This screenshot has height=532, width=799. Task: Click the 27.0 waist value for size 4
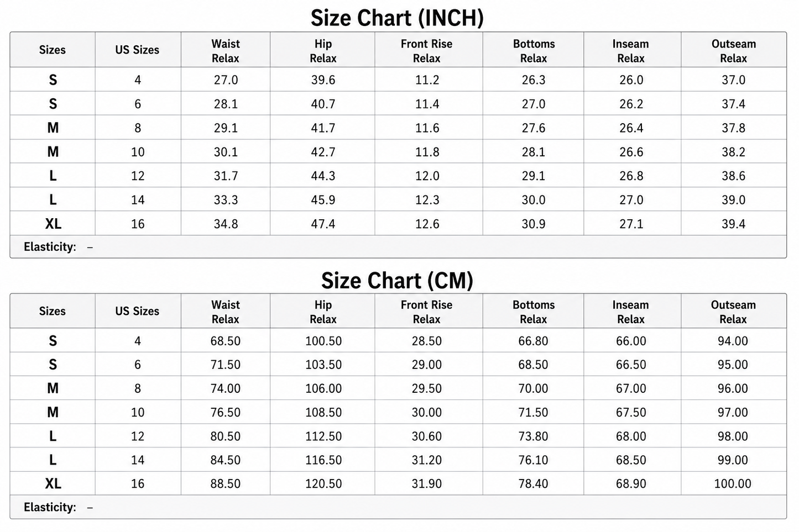[226, 80]
